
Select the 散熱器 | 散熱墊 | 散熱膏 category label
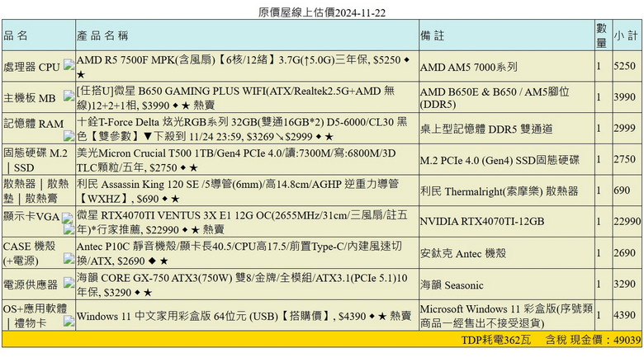coord(36,191)
